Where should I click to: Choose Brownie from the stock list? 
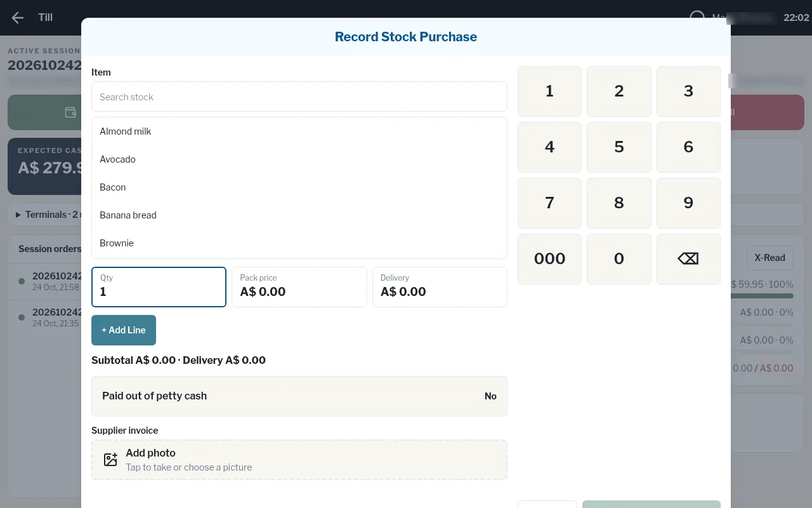pos(299,243)
